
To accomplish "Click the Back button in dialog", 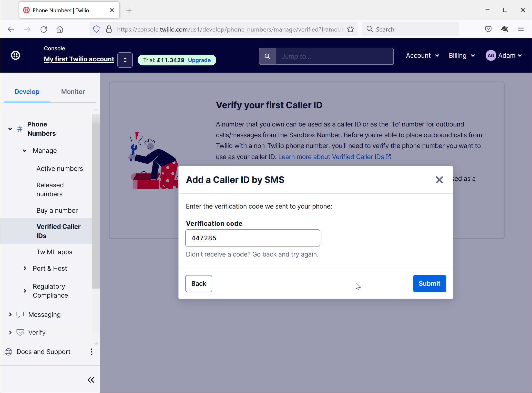I will 199,283.
